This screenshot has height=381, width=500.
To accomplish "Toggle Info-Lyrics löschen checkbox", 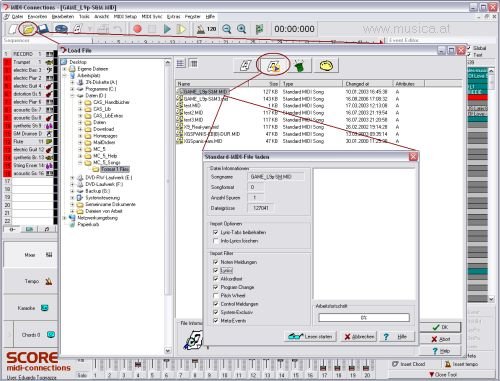I will 216,241.
